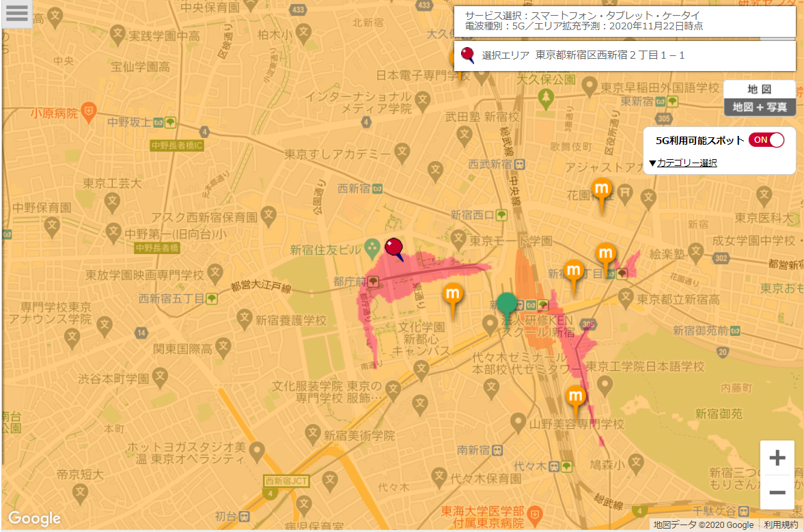Zoom out with the minus button

[777, 492]
